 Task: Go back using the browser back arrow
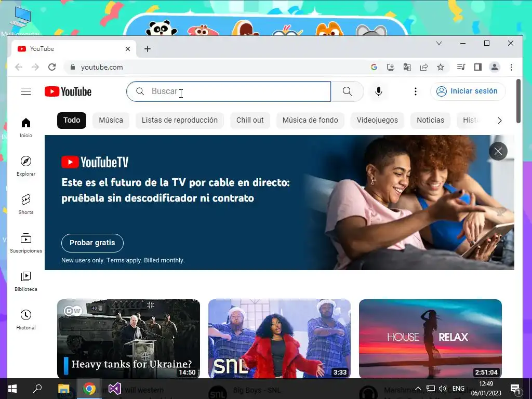tap(19, 67)
